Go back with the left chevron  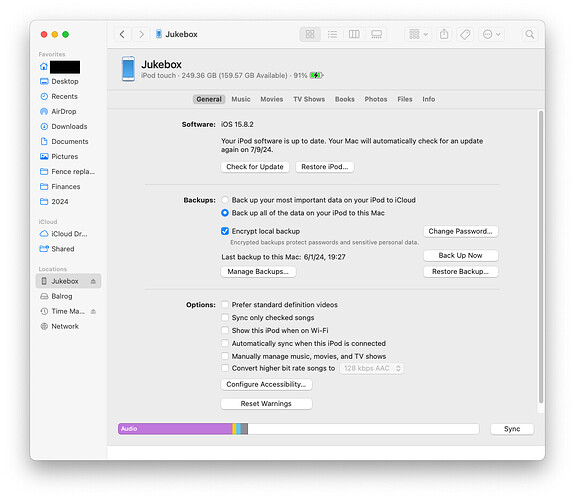pos(122,34)
